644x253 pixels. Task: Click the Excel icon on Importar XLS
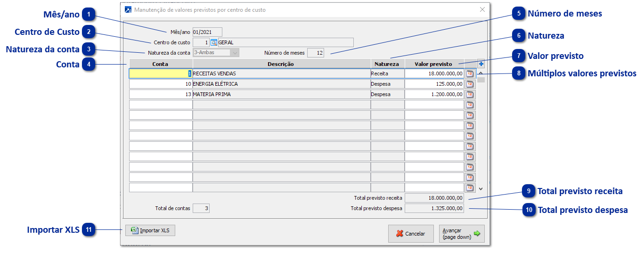pos(134,230)
